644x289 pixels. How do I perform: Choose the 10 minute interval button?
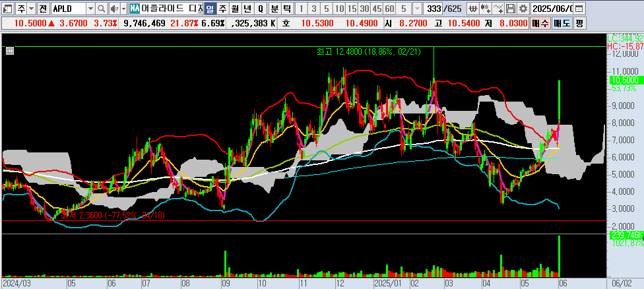340,8
